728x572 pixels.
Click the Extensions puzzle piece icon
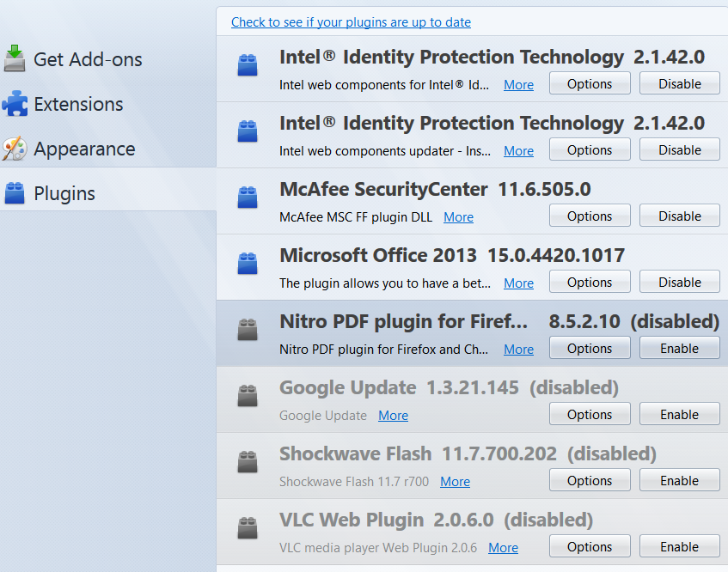15,103
